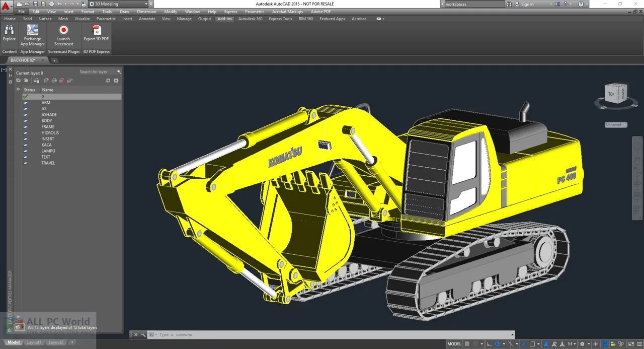
Task: Click Set Current layer icon
Action: (x=70, y=80)
